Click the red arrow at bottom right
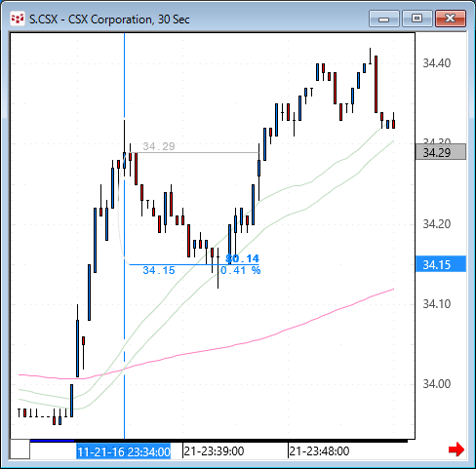The width and height of the screenshot is (476, 469). coord(456,449)
